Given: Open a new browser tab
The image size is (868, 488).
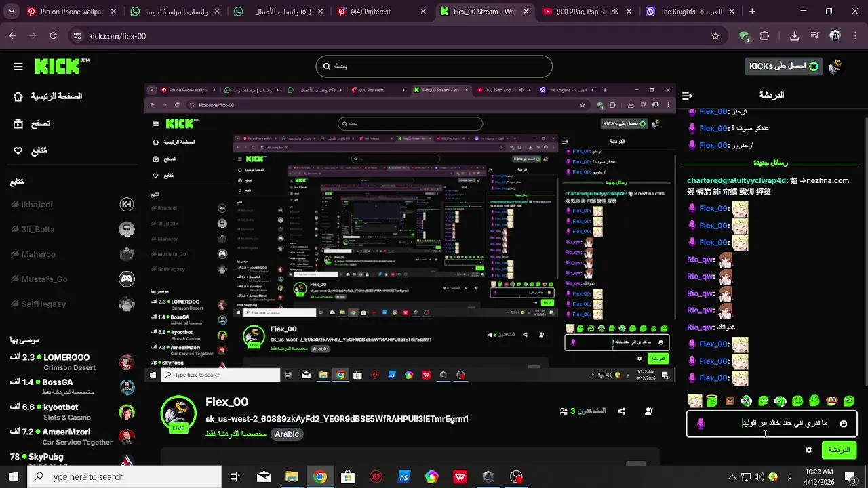Looking at the screenshot, I should [x=752, y=12].
